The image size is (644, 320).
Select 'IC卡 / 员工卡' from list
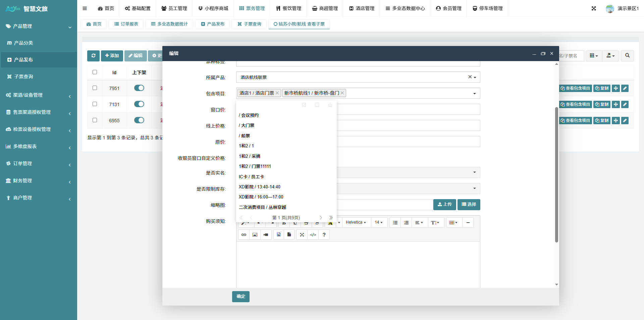coord(286,177)
